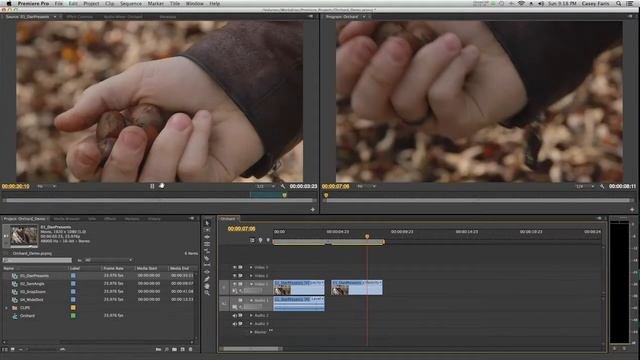Hide the Video 2 track output
The width and height of the screenshot is (640, 360).
tap(235, 276)
